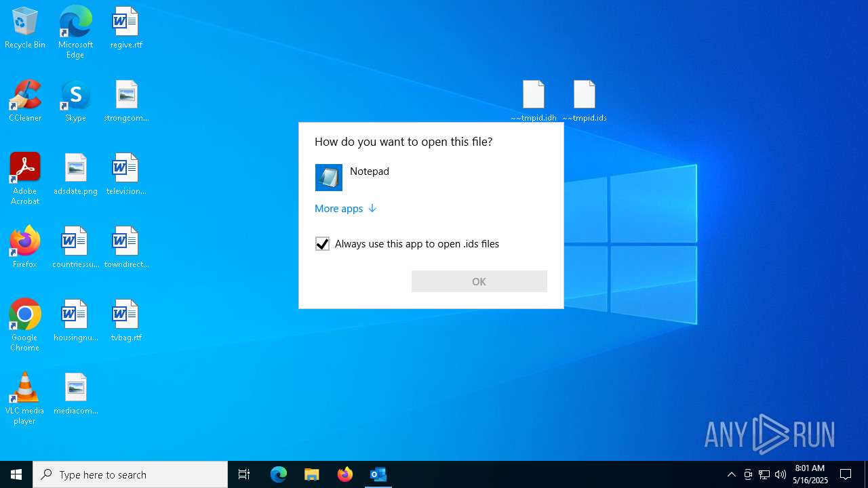Open the volume control tray icon
Screen dimensions: 868x488
781,474
